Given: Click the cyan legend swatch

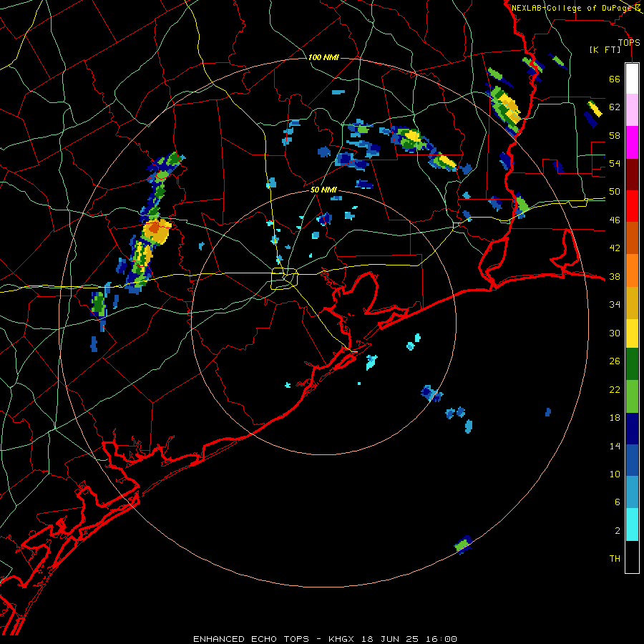Looking at the screenshot, I should (x=632, y=525).
